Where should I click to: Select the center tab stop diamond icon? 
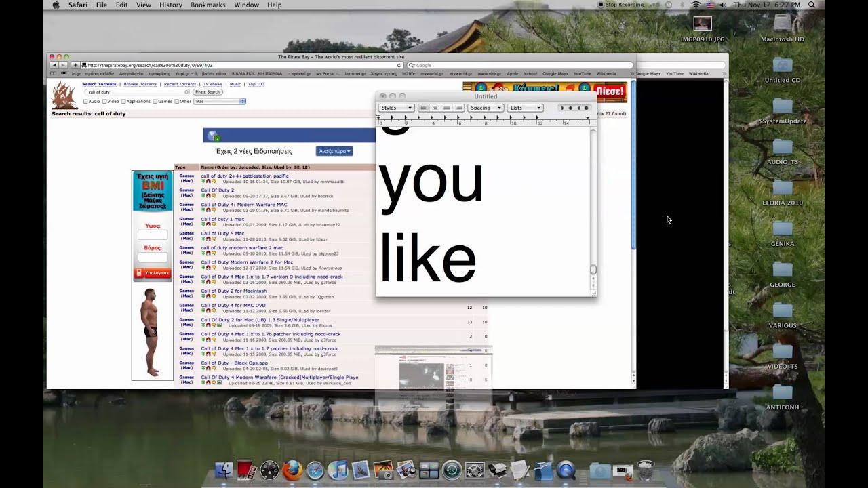(x=570, y=108)
